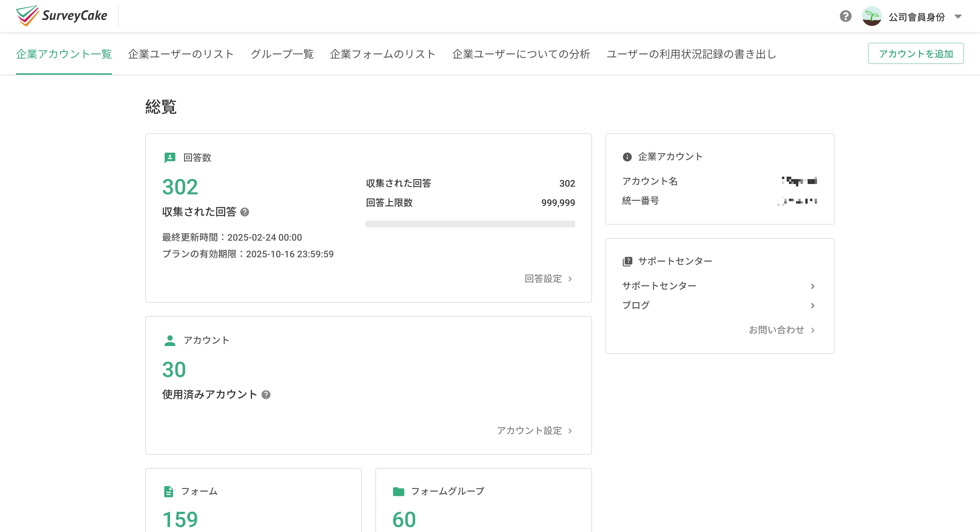980x532 pixels.
Task: Click the フォームグループ folder icon
Action: (398, 491)
